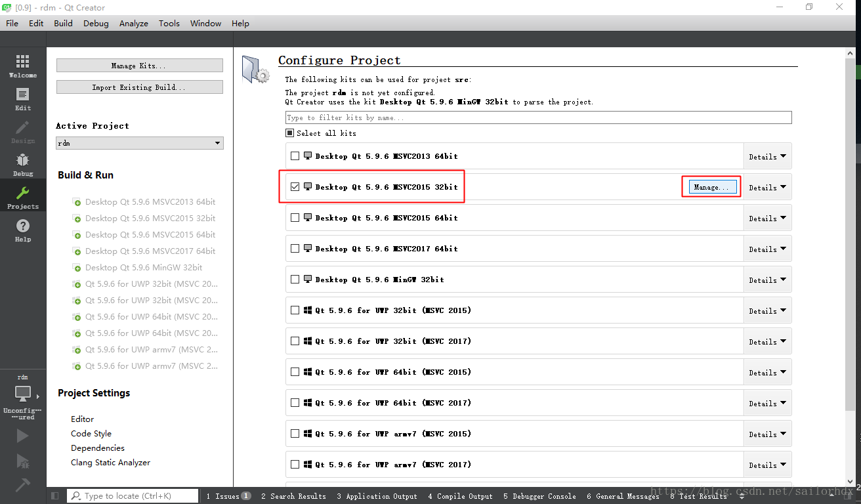Expand Details for MSVC2017 64bit kit
Viewport: 861px width, 504px height.
tap(767, 249)
